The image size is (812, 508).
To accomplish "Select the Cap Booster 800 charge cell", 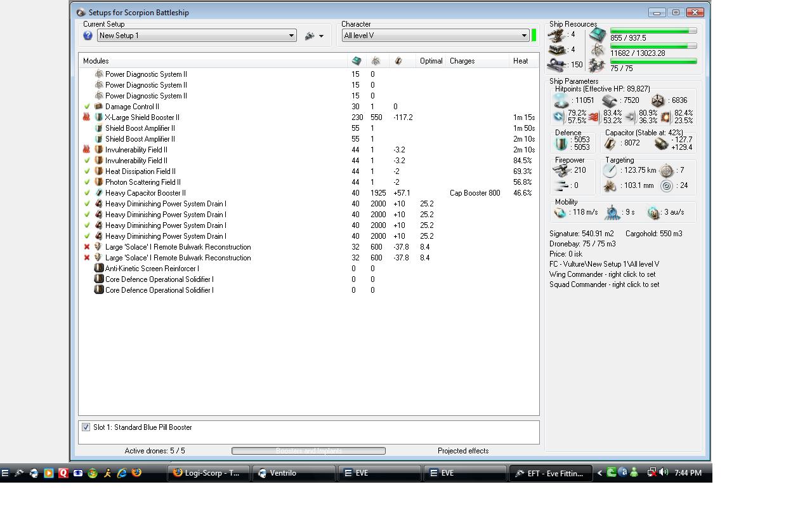I will [475, 193].
